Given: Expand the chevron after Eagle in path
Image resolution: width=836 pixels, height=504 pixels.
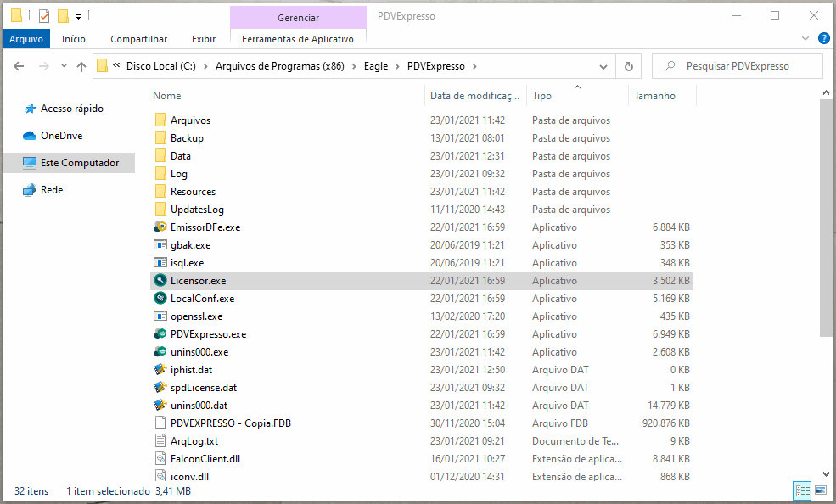Looking at the screenshot, I should 397,66.
